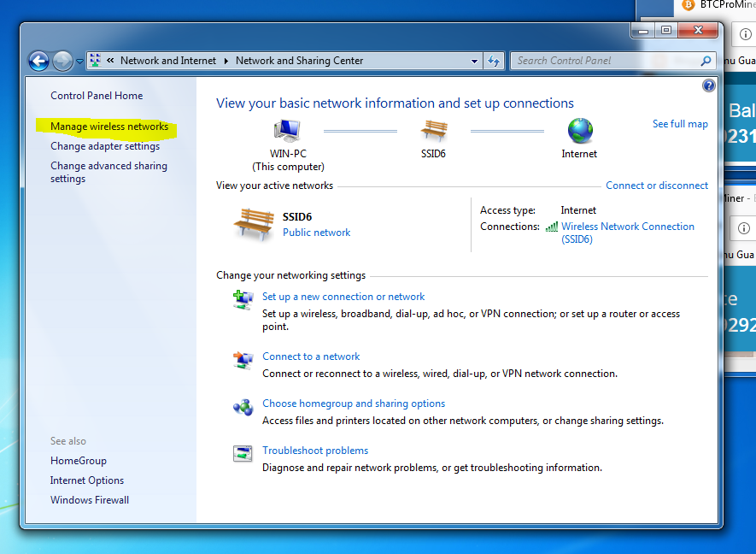Click the Troubleshoot problems icon

coord(243,454)
